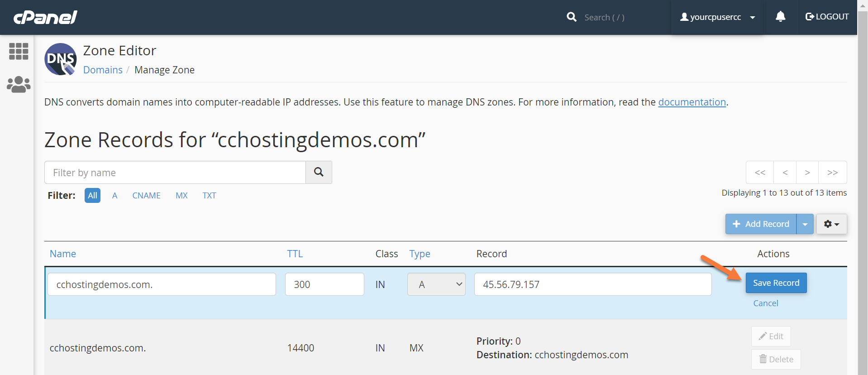
Task: Click the search magnifier icon in header
Action: 572,17
